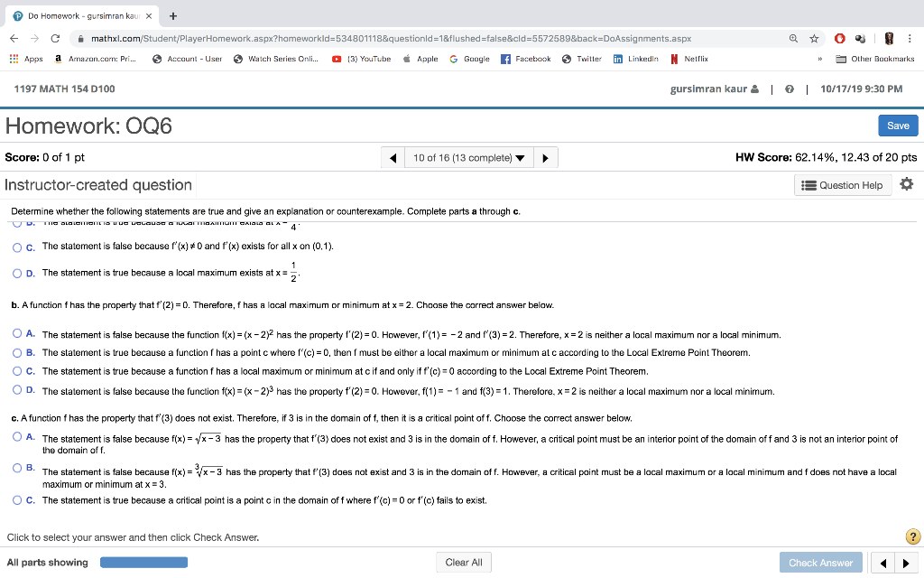Click the gursimran kaur username text
The width and height of the screenshot is (924, 578).
(708, 89)
